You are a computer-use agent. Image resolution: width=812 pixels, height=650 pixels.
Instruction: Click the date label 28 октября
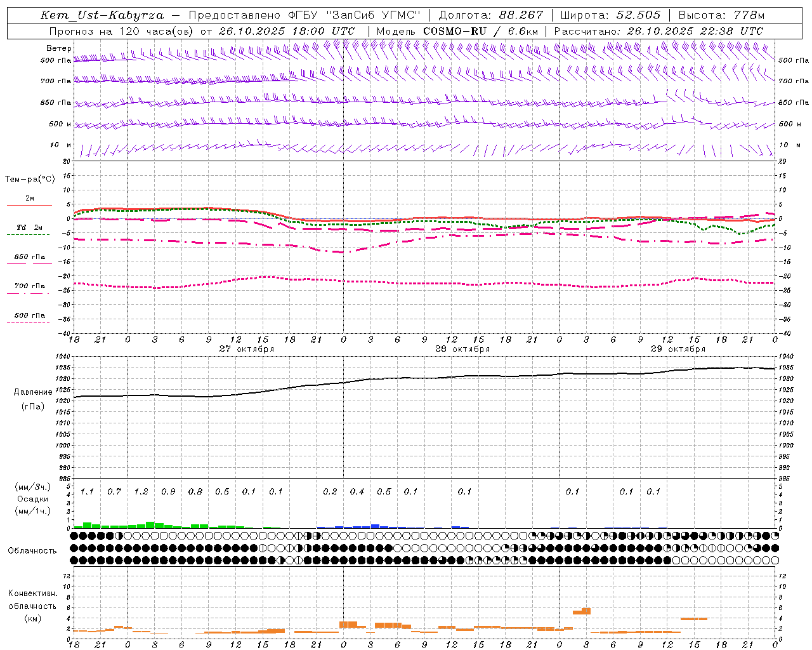click(x=462, y=349)
